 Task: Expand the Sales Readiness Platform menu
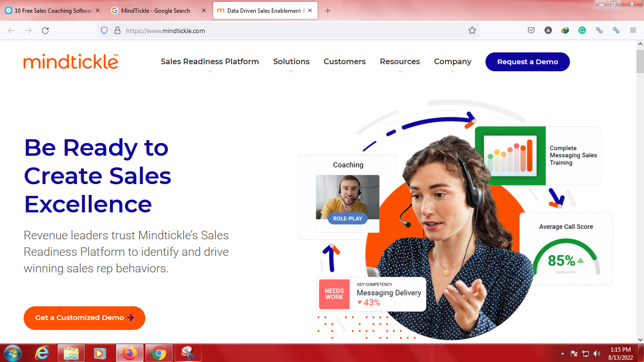coord(210,61)
